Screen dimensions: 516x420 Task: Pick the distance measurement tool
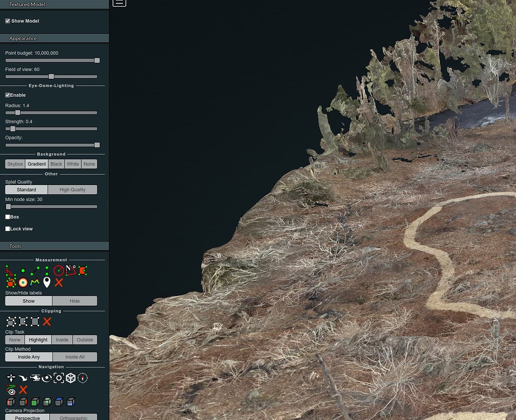[x=34, y=271]
